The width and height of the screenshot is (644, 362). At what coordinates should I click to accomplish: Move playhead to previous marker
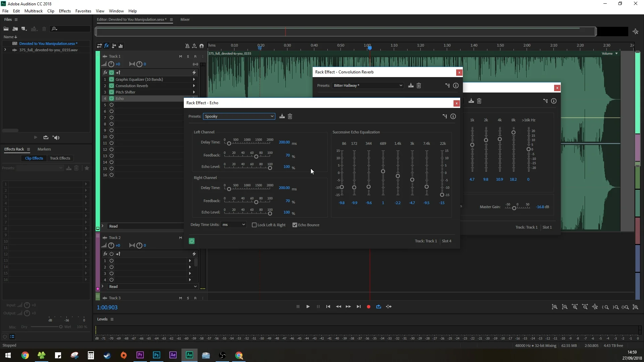(328, 307)
